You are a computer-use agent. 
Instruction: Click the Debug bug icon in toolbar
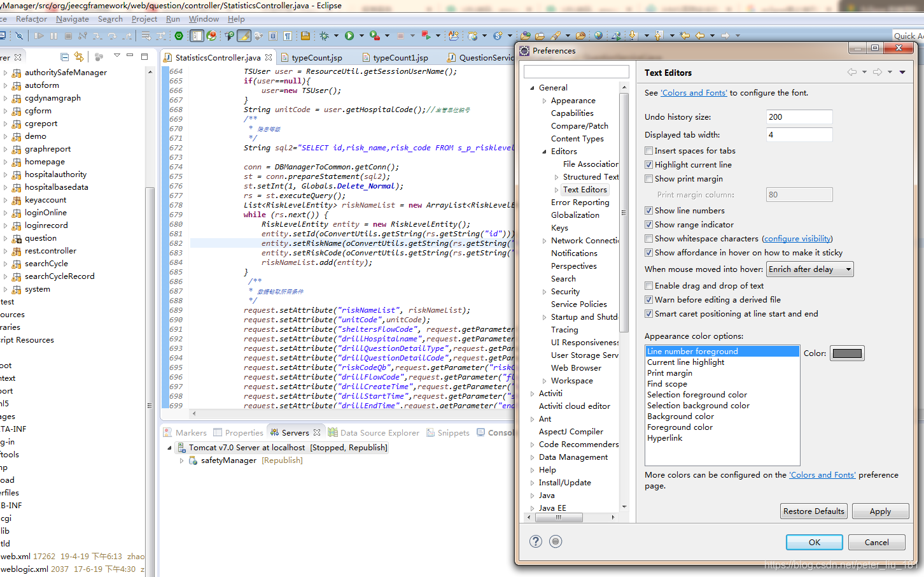click(324, 36)
